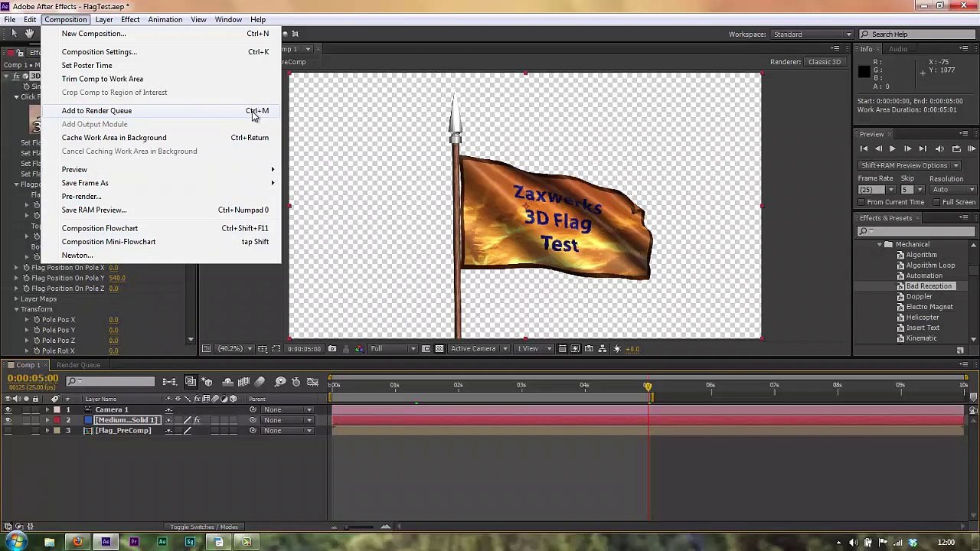Toggle Frame Blending icon in timeline
Image resolution: width=980 pixels, height=551 pixels.
tap(243, 382)
